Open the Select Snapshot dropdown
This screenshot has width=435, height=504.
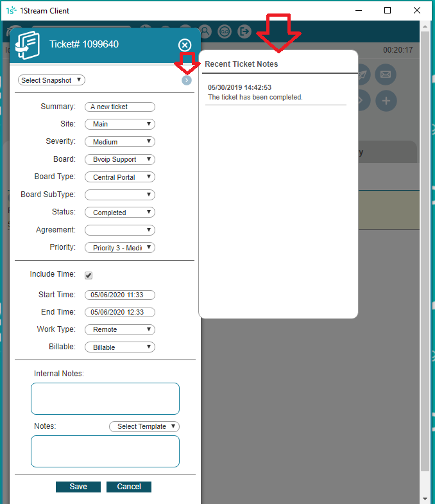(51, 80)
